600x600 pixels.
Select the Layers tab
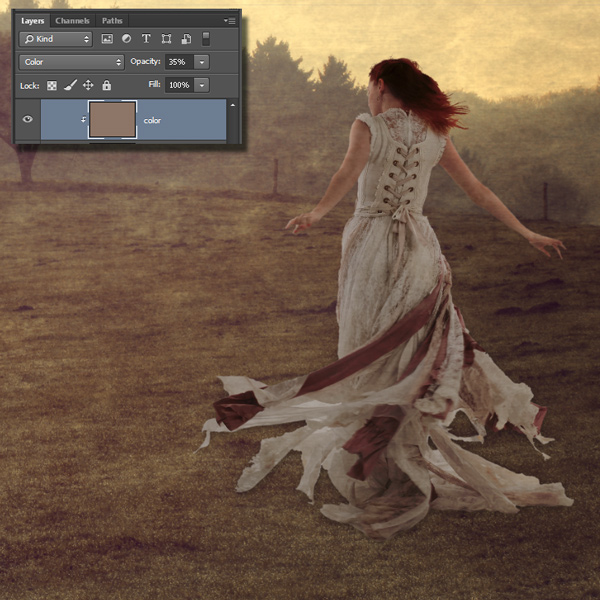(x=32, y=21)
